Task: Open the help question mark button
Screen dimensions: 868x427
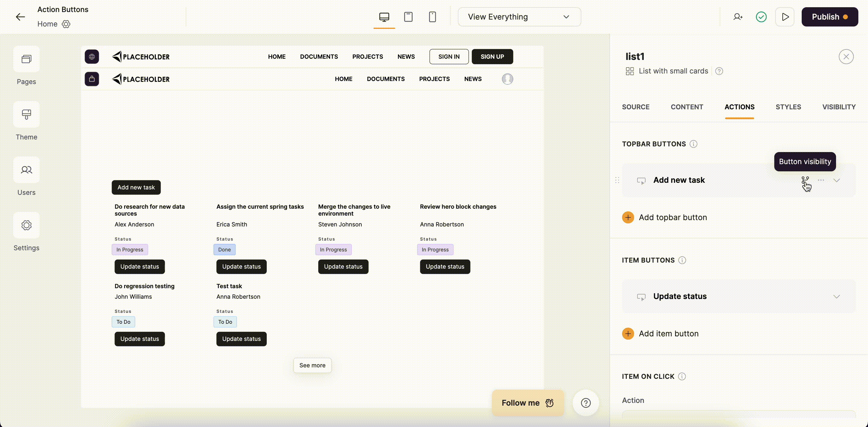Action: [x=586, y=403]
